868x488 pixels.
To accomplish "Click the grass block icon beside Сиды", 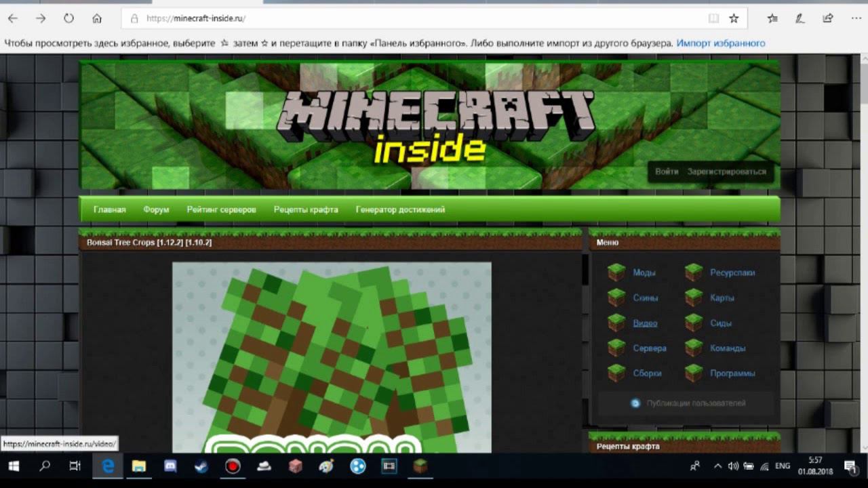I will [x=694, y=323].
